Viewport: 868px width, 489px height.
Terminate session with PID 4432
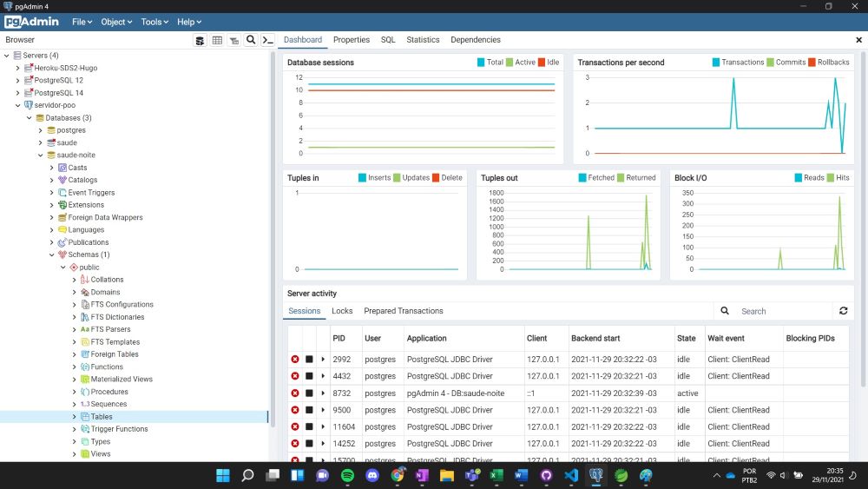(x=295, y=376)
